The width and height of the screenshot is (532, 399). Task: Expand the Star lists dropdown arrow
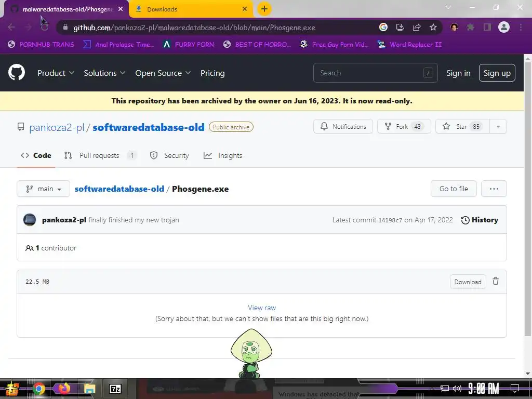click(498, 127)
